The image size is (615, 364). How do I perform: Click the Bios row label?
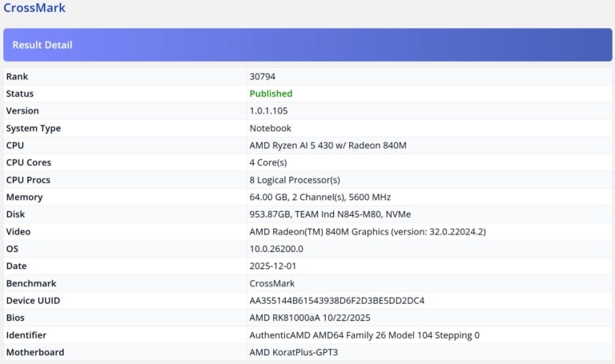coord(15,318)
